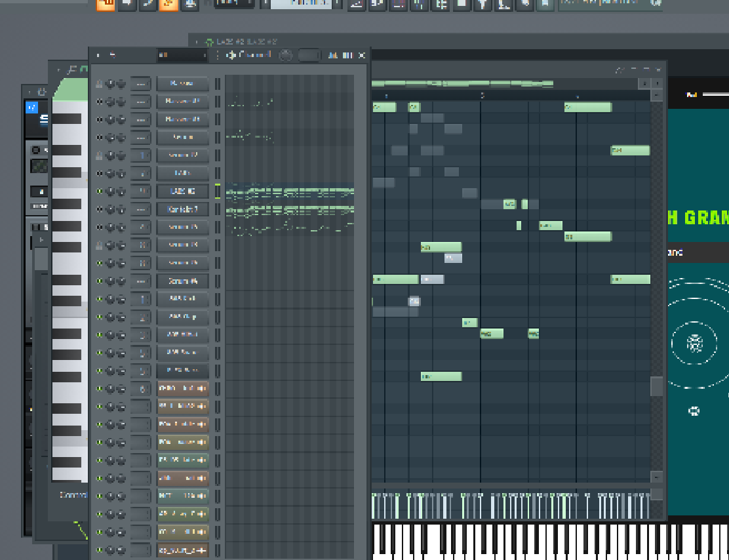
Task: Click the piano roll scroll down arrow
Action: pos(656,477)
